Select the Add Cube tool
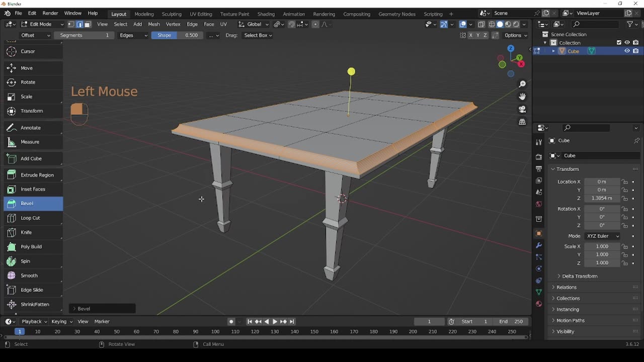644x362 pixels. 33,158
